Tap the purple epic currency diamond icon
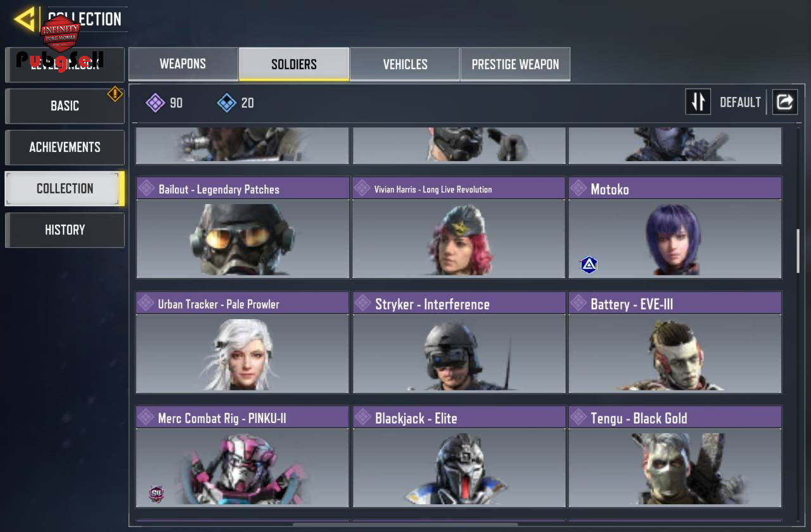The image size is (811, 532). point(155,103)
